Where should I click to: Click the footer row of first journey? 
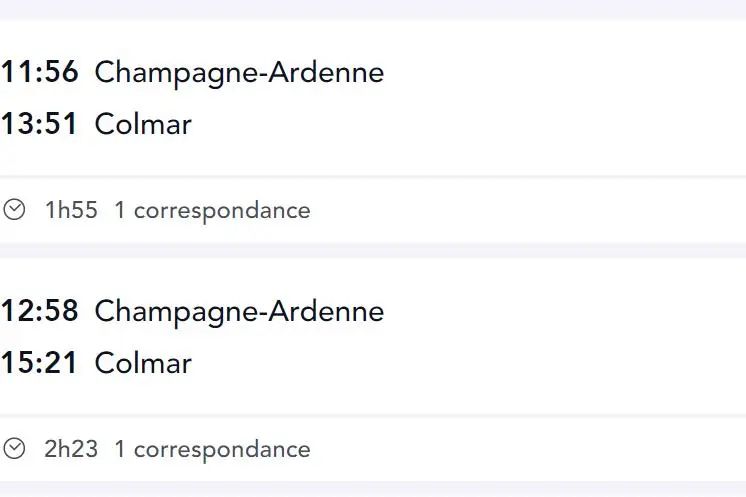(x=373, y=210)
